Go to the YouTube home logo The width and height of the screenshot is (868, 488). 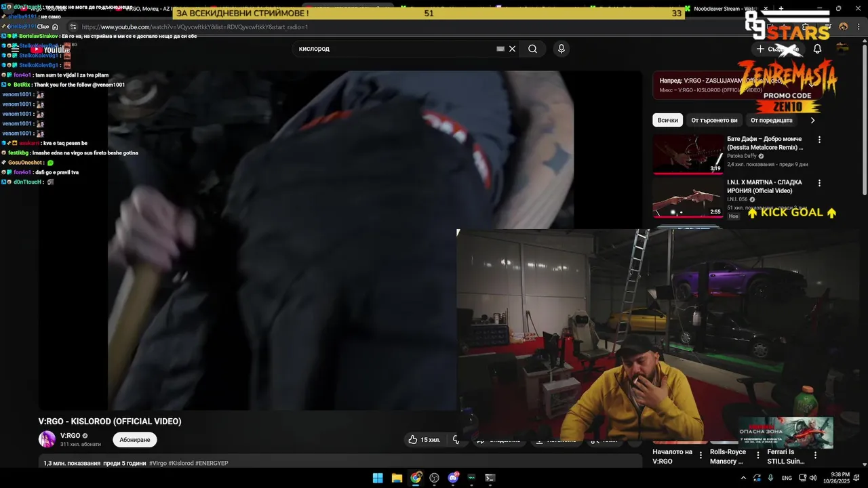coord(50,49)
